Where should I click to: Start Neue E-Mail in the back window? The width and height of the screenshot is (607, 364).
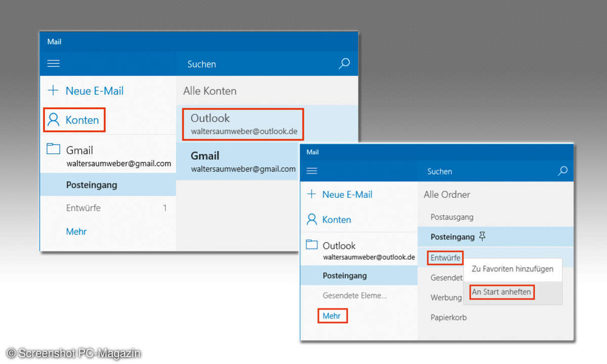(95, 91)
